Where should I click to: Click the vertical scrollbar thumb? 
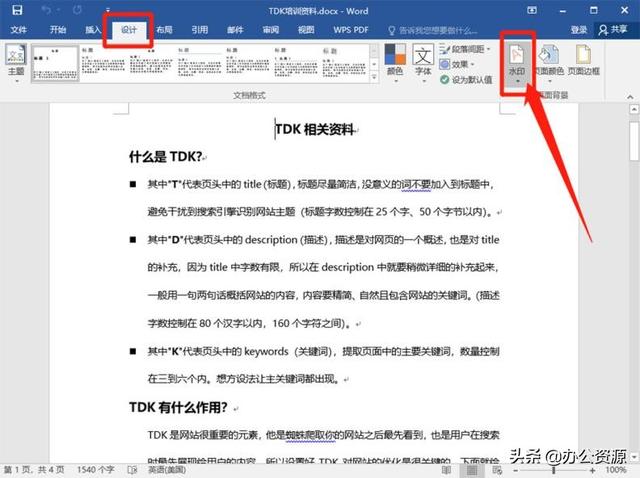click(634, 141)
